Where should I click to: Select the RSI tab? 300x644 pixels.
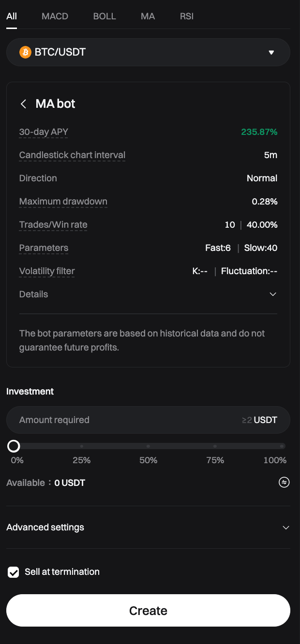point(187,16)
